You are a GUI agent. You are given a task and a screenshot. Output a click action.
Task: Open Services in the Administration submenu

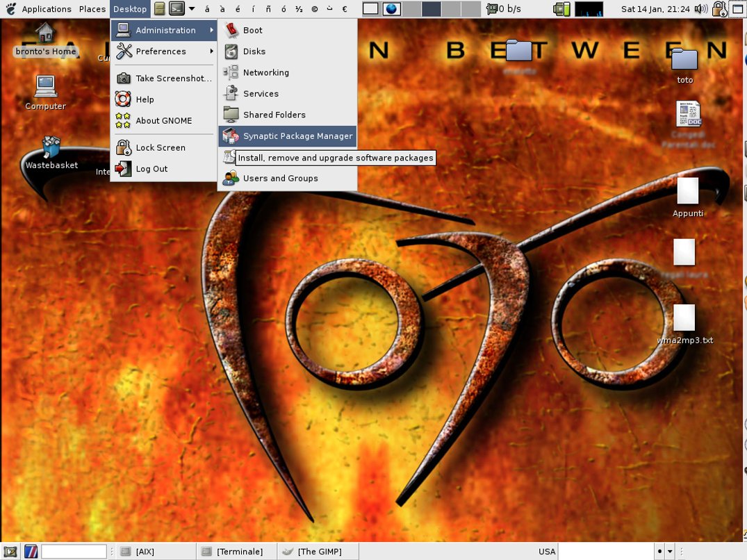[x=287, y=93]
